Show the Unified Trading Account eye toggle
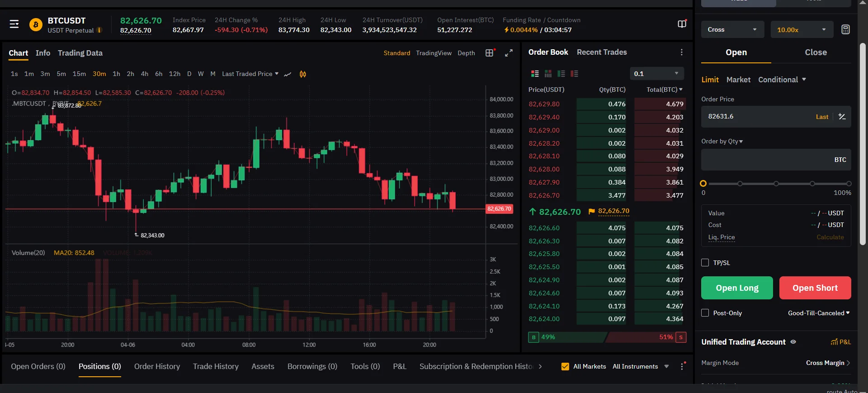The width and height of the screenshot is (868, 393). pyautogui.click(x=793, y=342)
